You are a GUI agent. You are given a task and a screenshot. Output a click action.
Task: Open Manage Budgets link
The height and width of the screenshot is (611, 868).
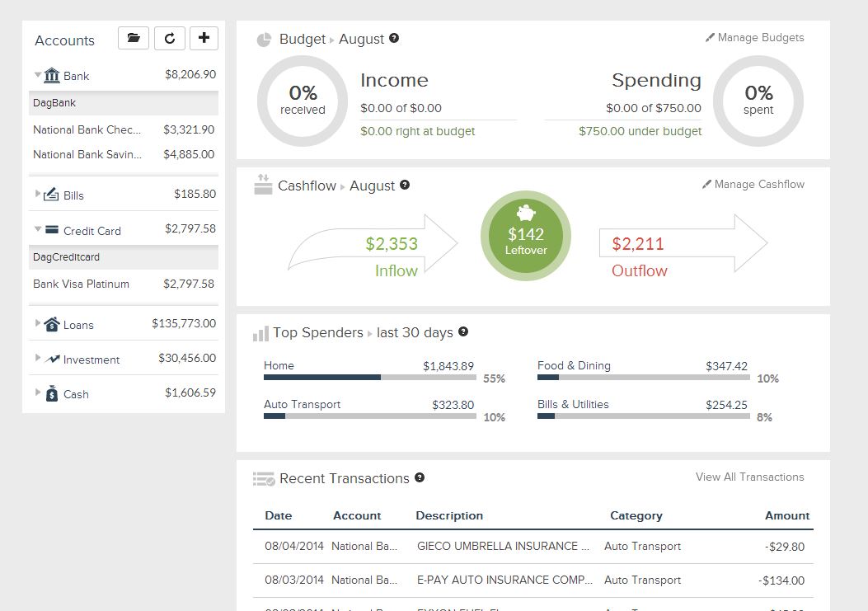coord(754,38)
